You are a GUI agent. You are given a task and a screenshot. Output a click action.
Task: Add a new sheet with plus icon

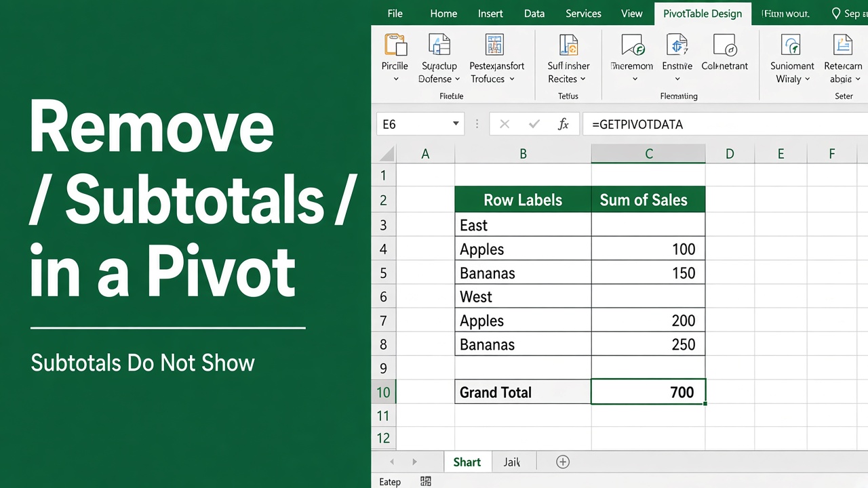click(x=562, y=462)
